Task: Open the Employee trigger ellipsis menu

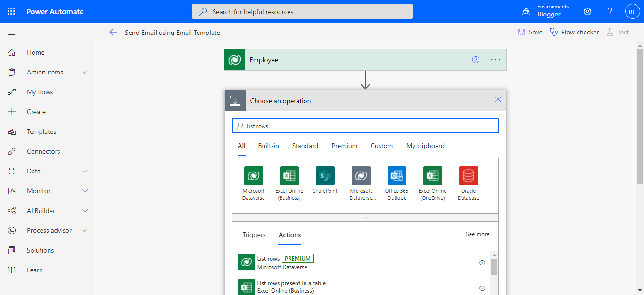Action: pos(495,60)
